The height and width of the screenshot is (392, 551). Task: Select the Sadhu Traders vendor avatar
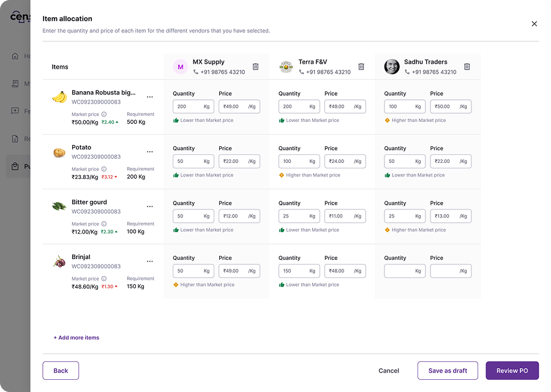coord(392,67)
